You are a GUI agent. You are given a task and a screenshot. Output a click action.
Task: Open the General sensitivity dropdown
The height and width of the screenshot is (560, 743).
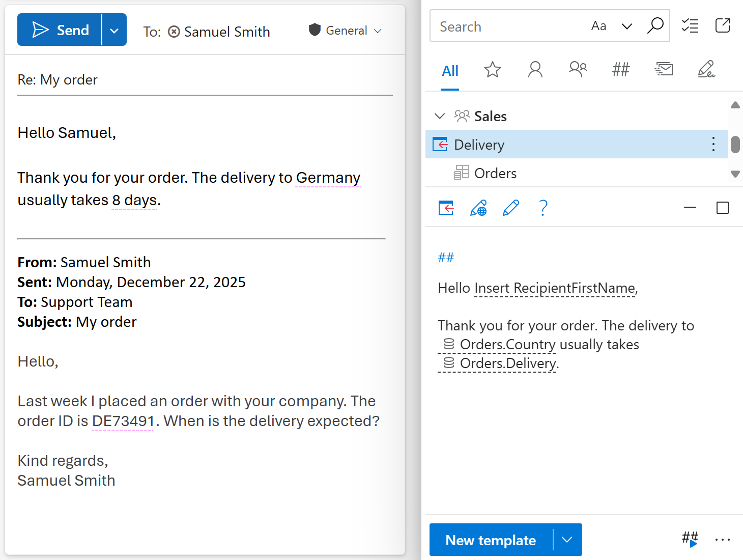point(378,31)
